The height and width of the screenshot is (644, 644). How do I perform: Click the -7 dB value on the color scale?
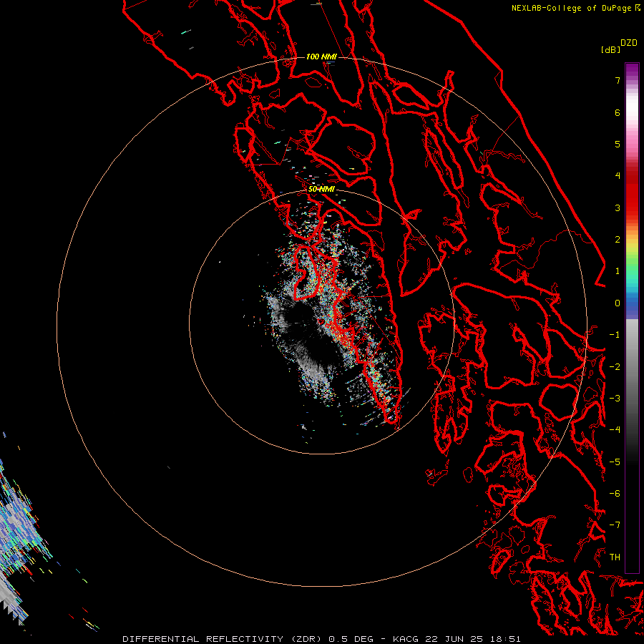click(615, 525)
